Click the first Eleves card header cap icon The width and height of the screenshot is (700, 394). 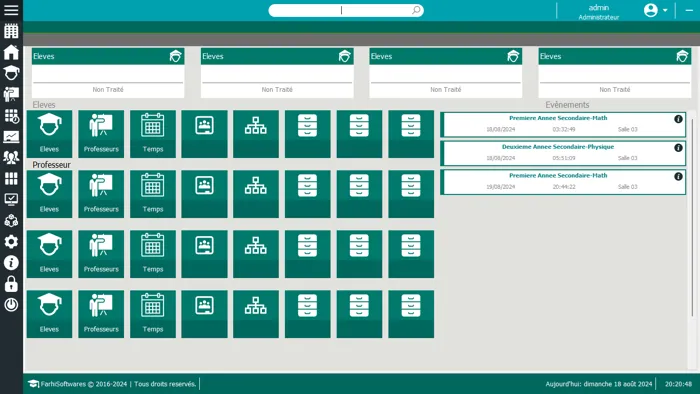(x=175, y=56)
